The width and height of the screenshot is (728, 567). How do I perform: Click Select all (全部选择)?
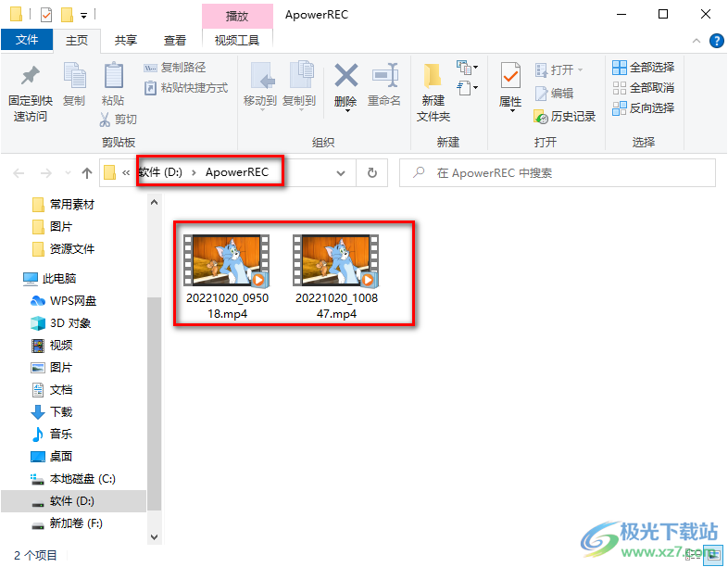[x=644, y=68]
